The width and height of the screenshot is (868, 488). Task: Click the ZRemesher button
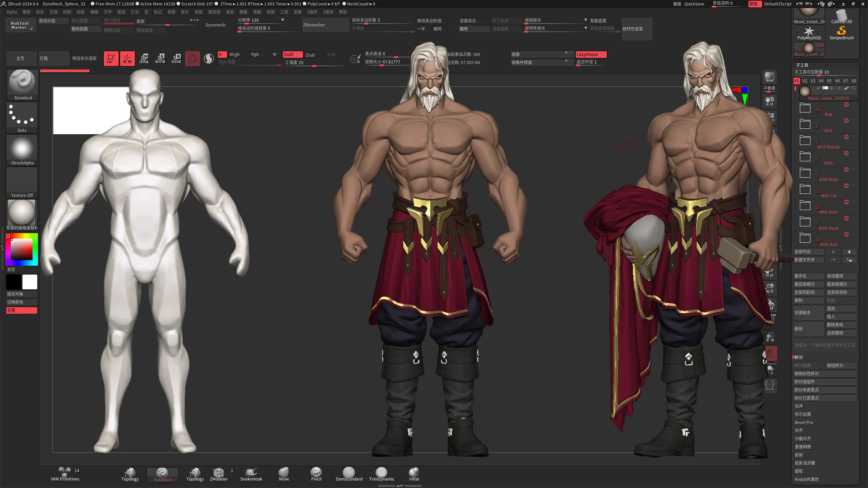pyautogui.click(x=325, y=25)
